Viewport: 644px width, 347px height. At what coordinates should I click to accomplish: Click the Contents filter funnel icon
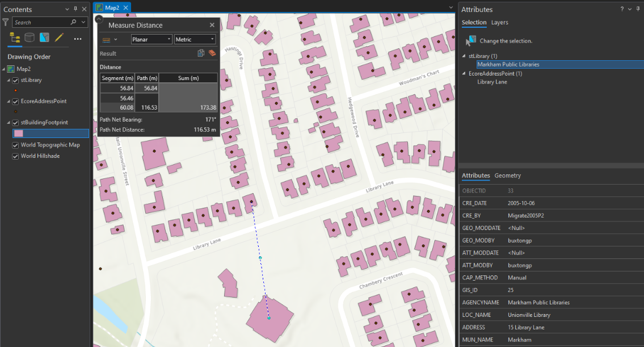[x=6, y=22]
